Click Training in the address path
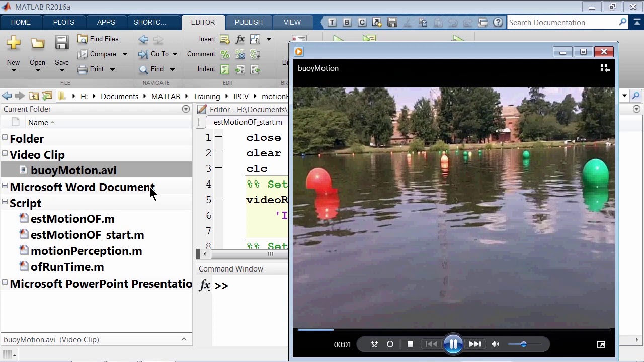 pos(206,97)
